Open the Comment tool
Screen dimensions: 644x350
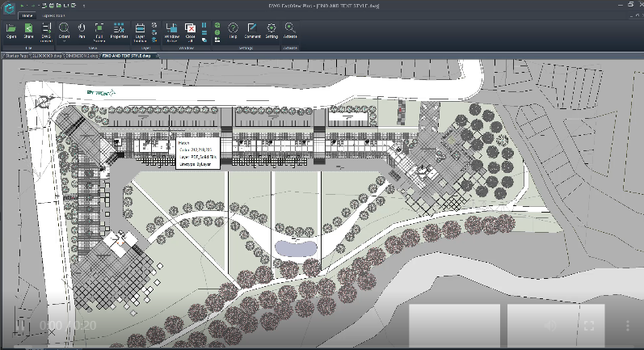252,31
